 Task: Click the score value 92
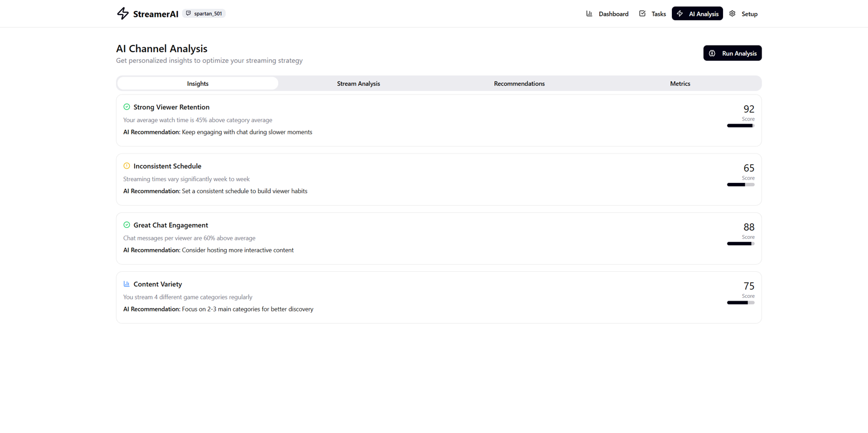coord(749,109)
